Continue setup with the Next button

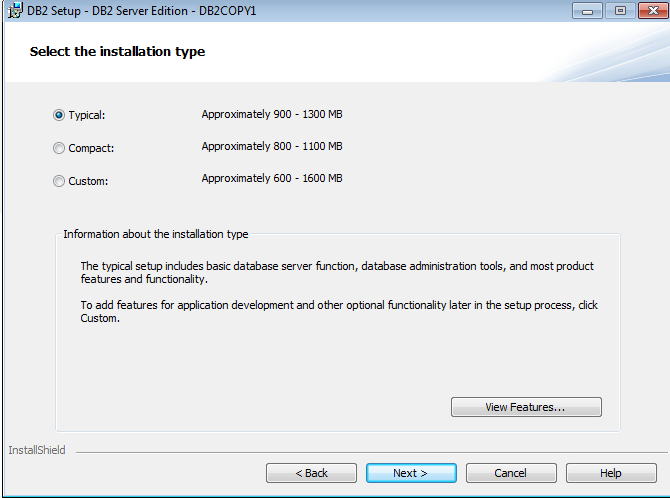[411, 473]
